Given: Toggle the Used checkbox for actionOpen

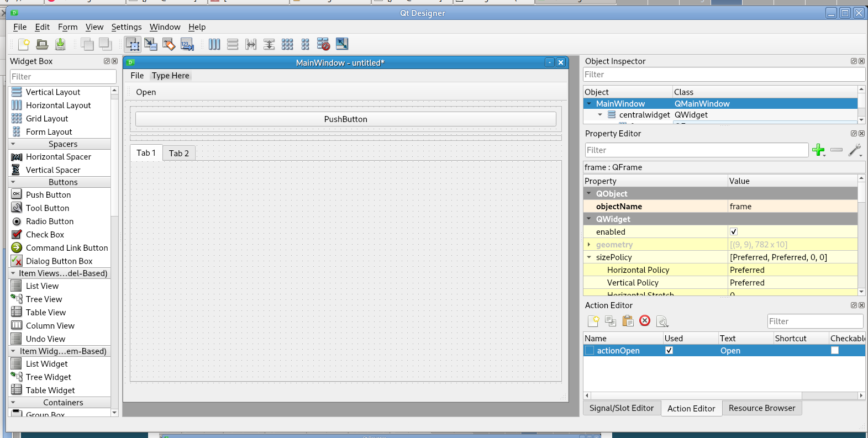Looking at the screenshot, I should 669,351.
